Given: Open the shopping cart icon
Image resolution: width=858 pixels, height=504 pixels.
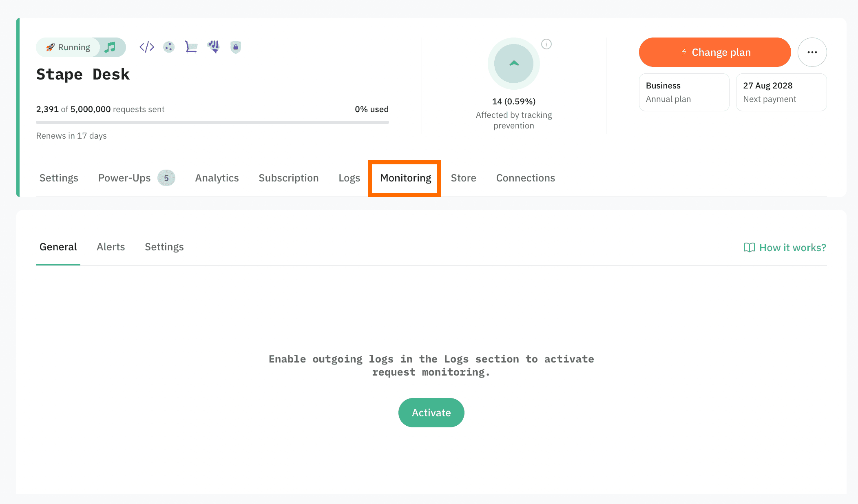Looking at the screenshot, I should click(x=191, y=47).
